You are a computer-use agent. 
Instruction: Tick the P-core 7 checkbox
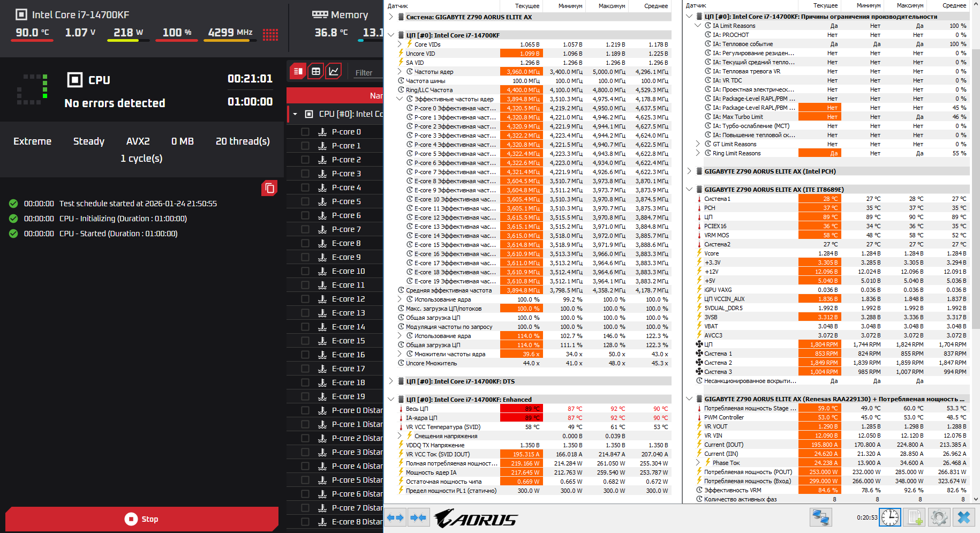(305, 229)
